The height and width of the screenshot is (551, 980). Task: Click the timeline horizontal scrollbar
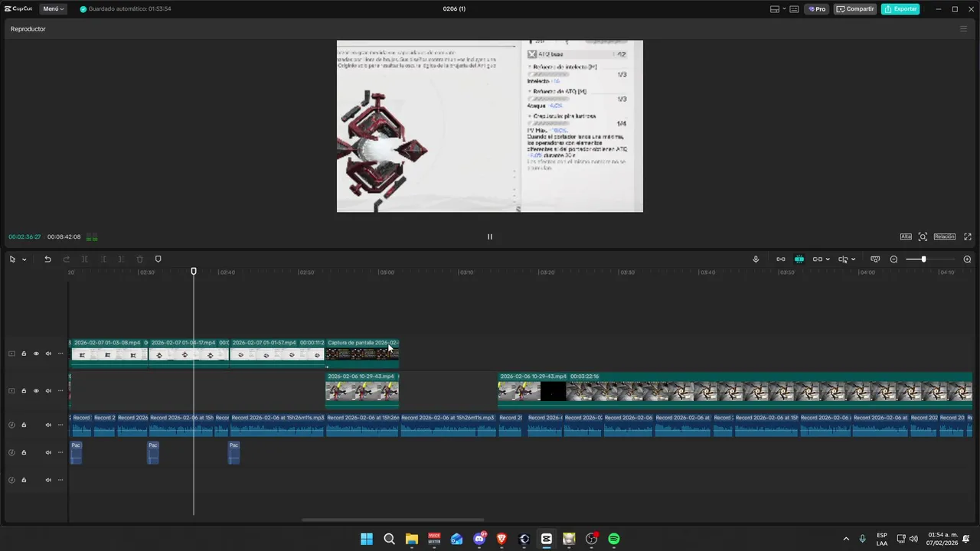coord(393,520)
